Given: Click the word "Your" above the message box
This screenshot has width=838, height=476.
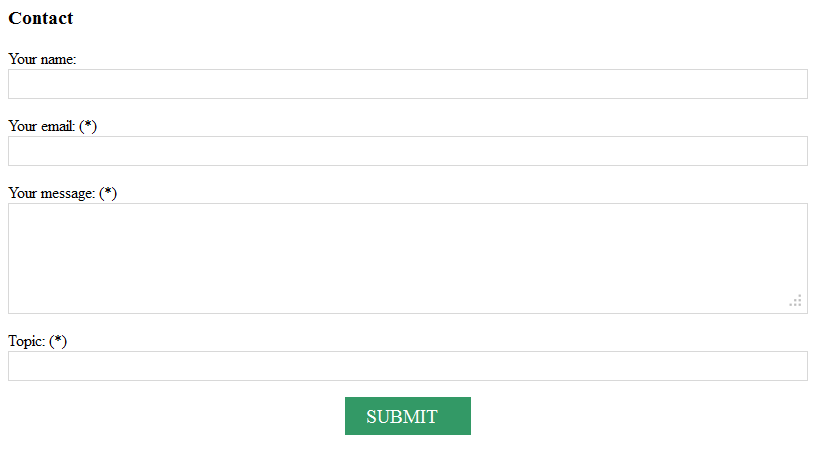Looking at the screenshot, I should pos(23,193).
